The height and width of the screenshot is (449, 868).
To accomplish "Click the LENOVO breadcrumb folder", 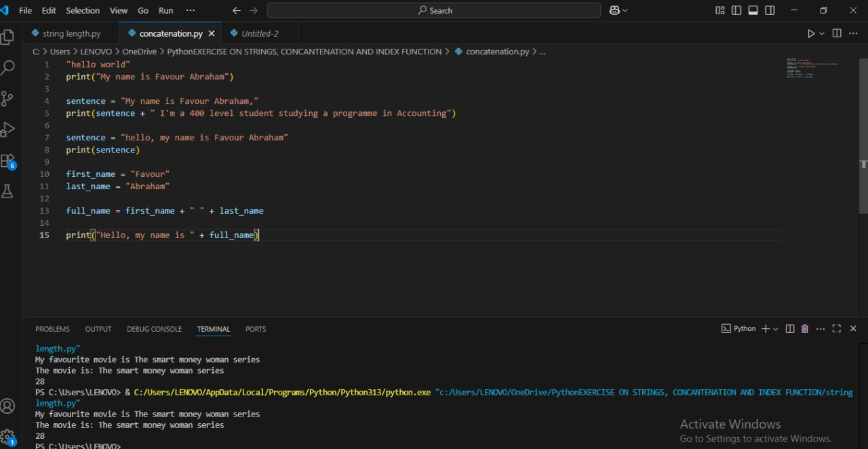I will coord(96,52).
